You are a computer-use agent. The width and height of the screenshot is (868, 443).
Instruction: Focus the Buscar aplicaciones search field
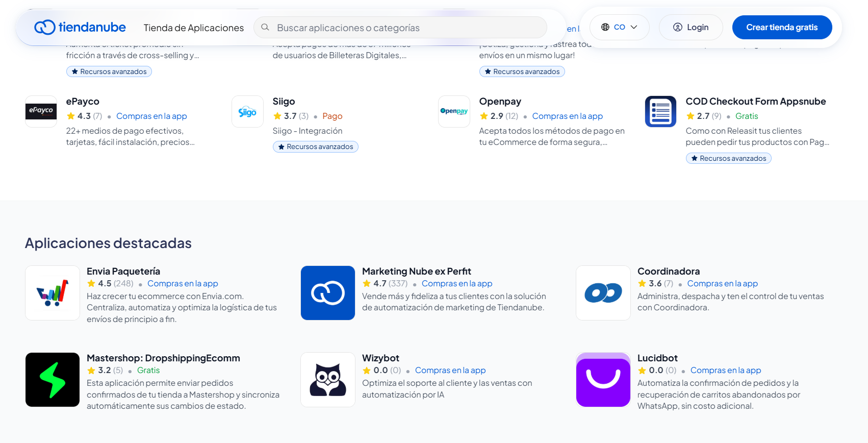400,28
